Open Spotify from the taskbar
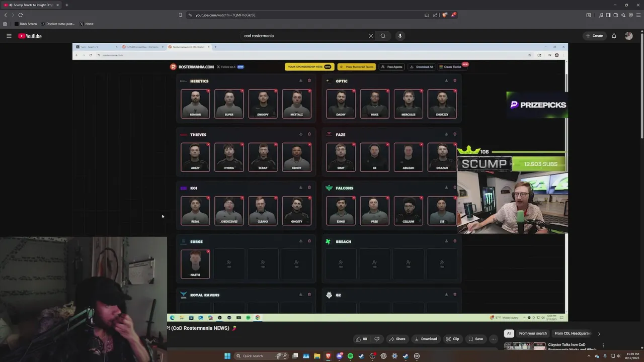 pos(350,356)
